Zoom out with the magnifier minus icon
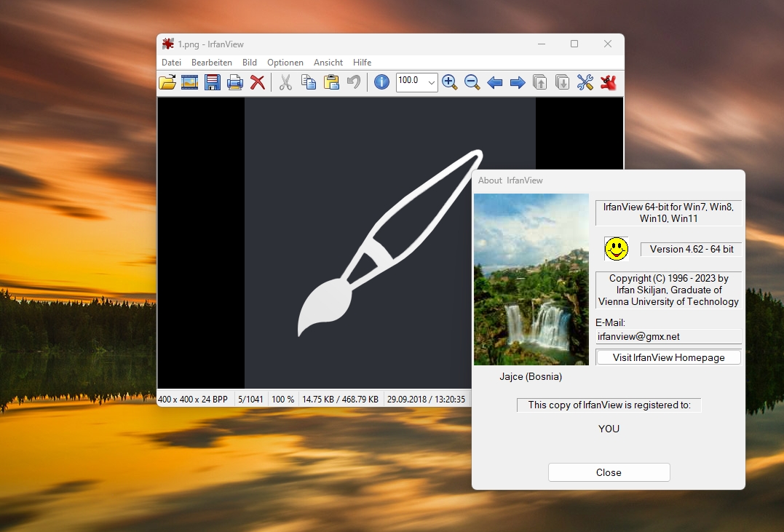784x532 pixels. 472,82
